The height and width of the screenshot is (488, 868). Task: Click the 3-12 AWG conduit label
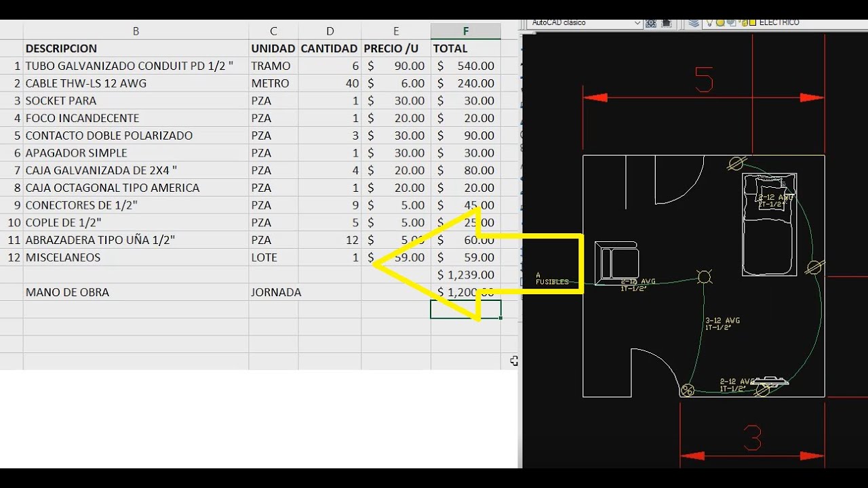pyautogui.click(x=722, y=324)
